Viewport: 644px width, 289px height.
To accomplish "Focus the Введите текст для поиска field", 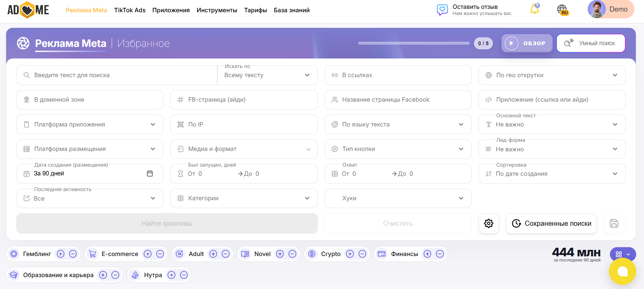I will coord(117,75).
